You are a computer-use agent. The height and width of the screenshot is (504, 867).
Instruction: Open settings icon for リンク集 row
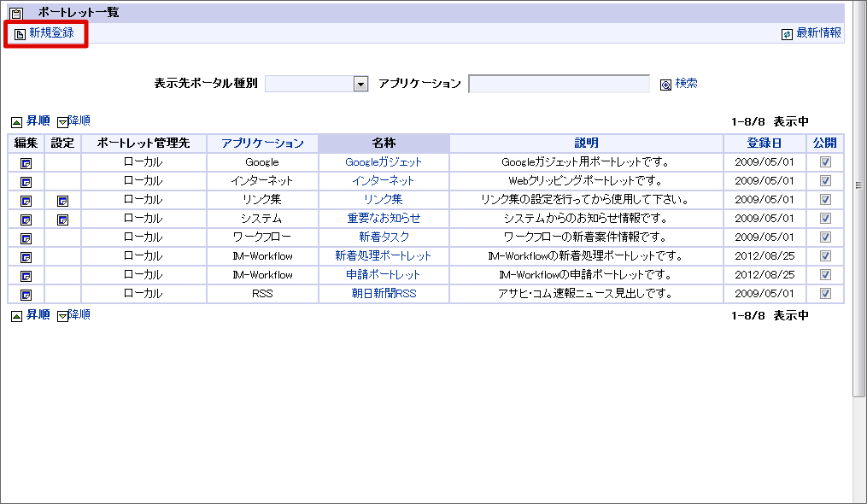(x=63, y=201)
